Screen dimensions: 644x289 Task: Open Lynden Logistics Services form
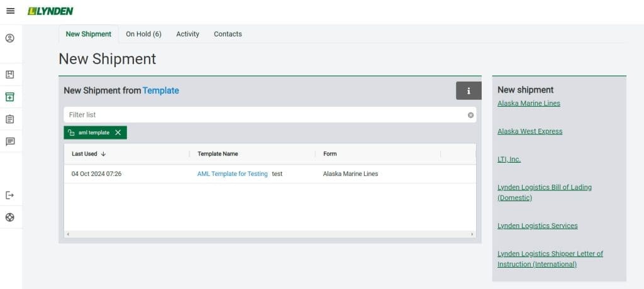tap(538, 226)
